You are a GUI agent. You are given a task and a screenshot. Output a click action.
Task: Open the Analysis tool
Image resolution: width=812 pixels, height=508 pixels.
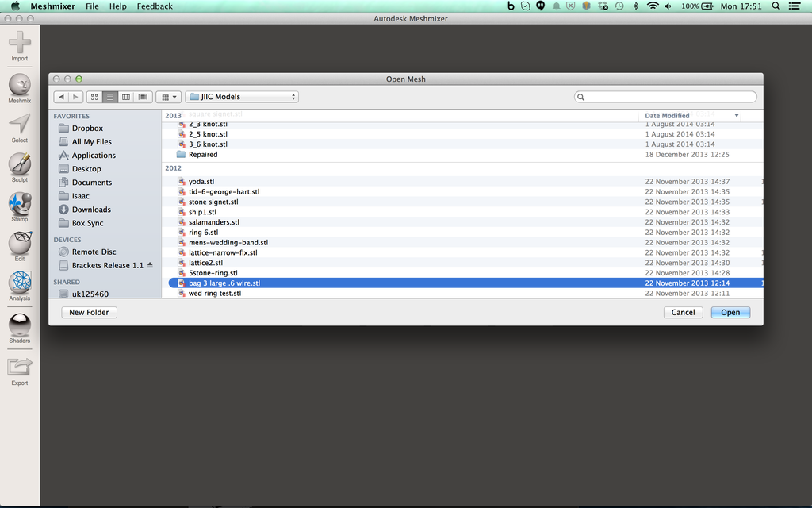pos(20,286)
